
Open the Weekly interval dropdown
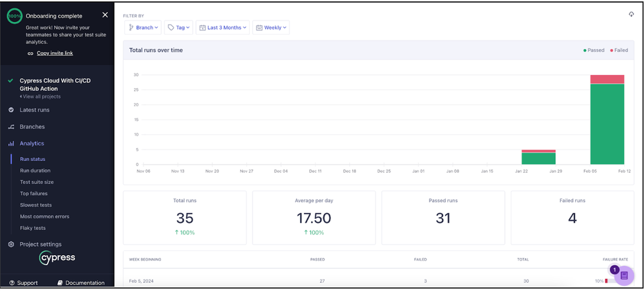270,28
